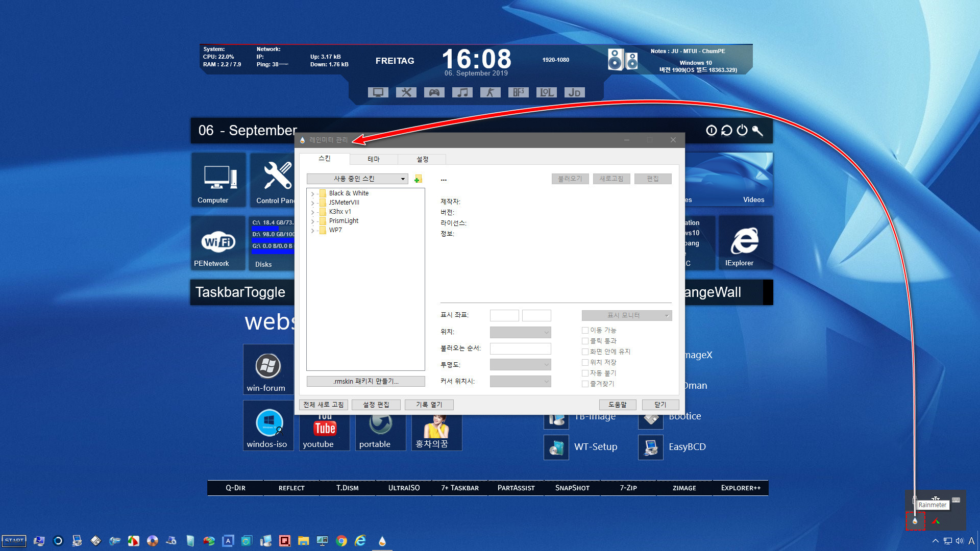The height and width of the screenshot is (551, 980).
Task: Open the 커서 위치시 dropdown
Action: [x=520, y=381]
